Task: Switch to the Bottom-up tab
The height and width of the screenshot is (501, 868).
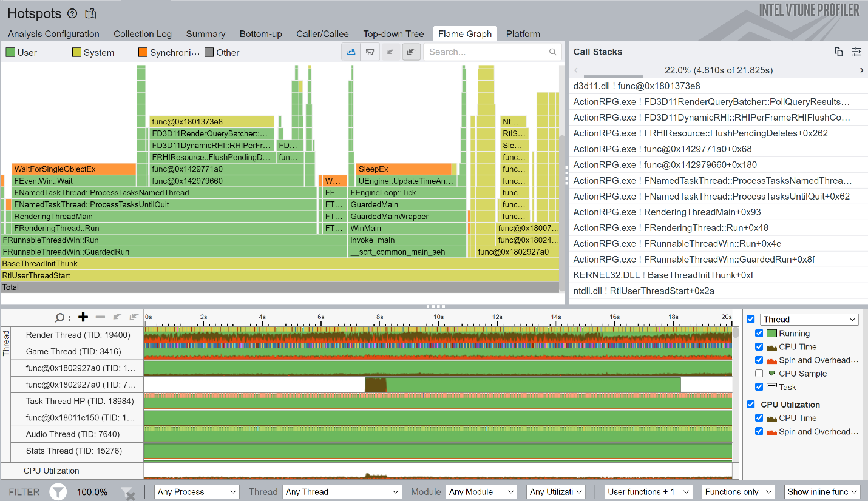Action: 260,34
